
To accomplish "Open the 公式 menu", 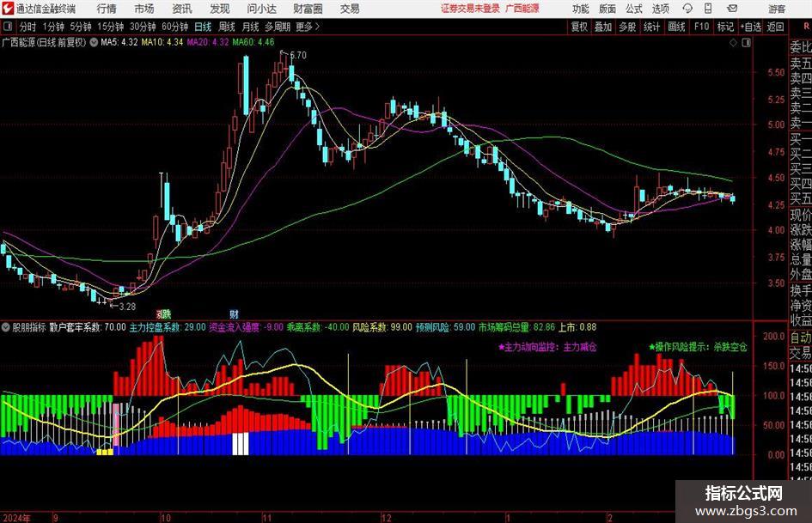I will point(634,9).
